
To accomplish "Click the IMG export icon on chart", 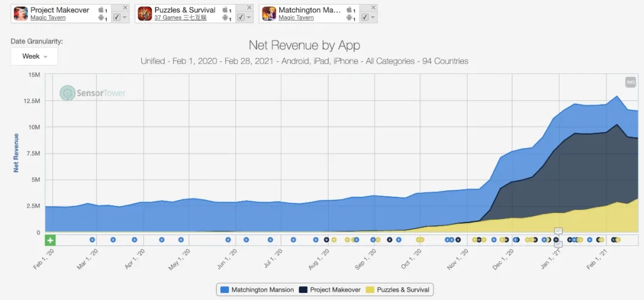I will [630, 82].
